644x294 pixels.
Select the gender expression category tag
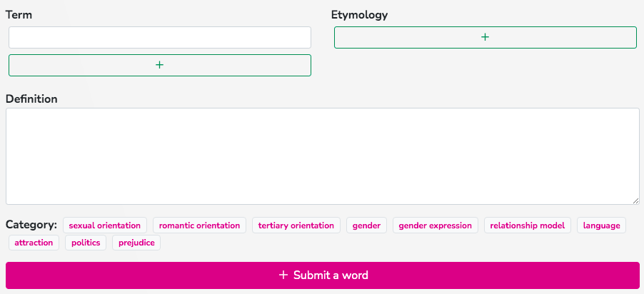click(436, 225)
